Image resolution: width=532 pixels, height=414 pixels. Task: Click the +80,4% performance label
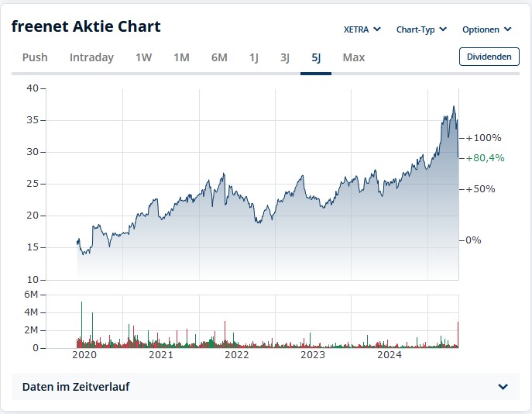point(485,158)
